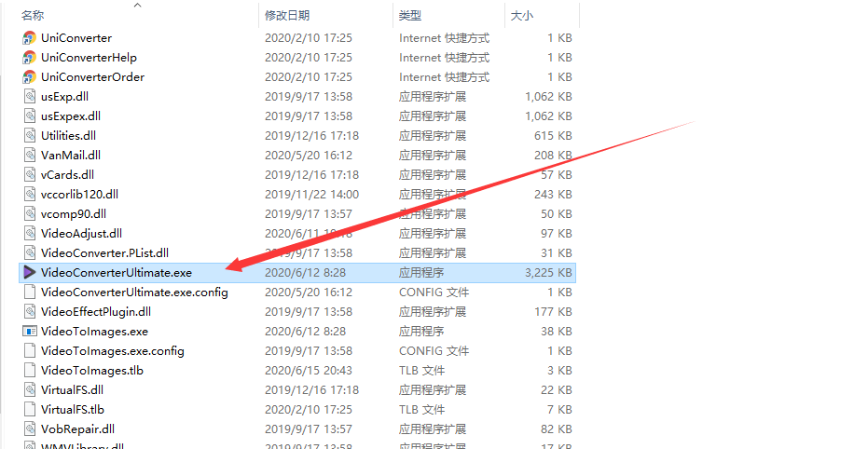Select the file name UniConverterOrder
The image size is (868, 449).
[92, 77]
